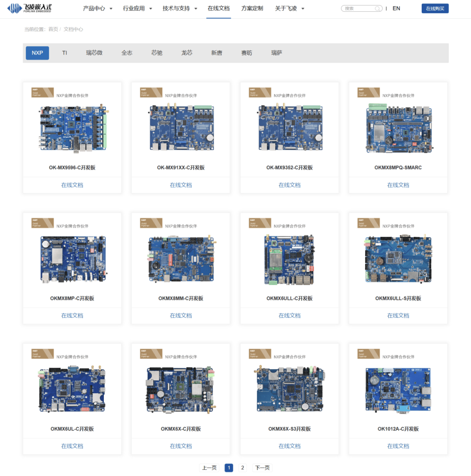The image size is (471, 476).
Task: Click NXP Gold Partner badge on OK1012A-C card
Action: pyautogui.click(x=369, y=354)
